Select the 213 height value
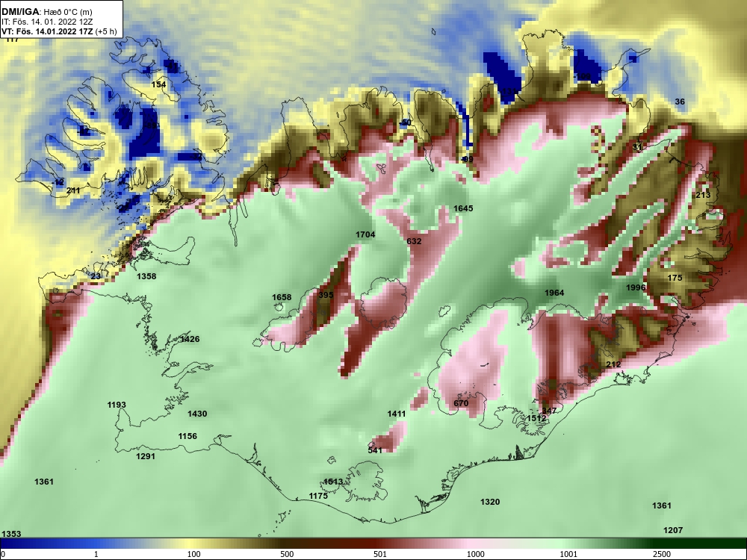 [x=703, y=195]
